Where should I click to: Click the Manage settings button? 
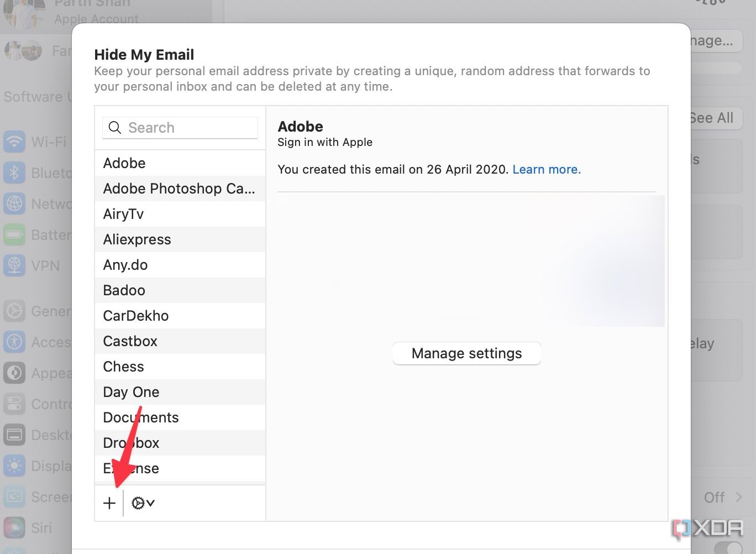(466, 353)
